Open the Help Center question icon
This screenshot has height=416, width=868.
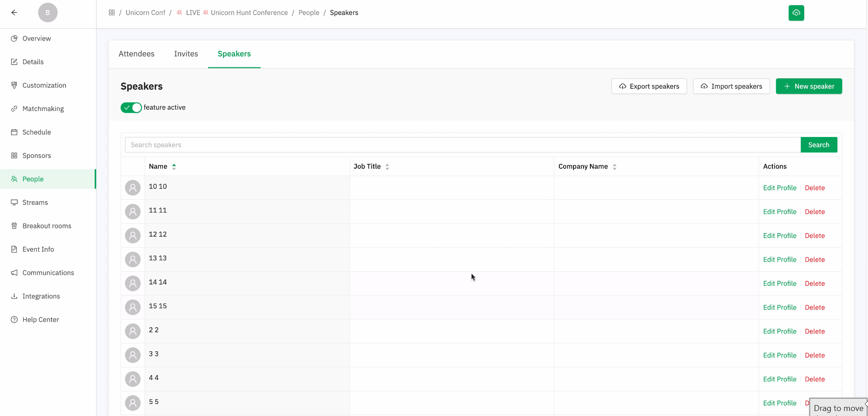pos(14,320)
